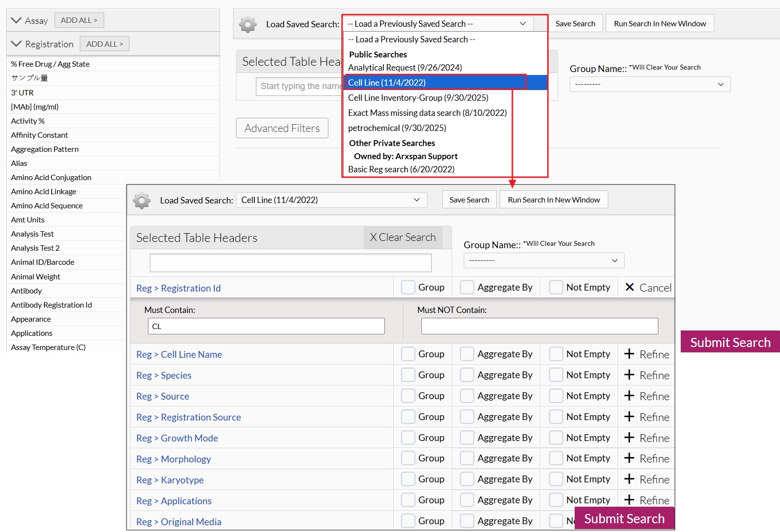The image size is (780, 532).
Task: Open the Cell Line saved search dropdown
Action: (331, 200)
